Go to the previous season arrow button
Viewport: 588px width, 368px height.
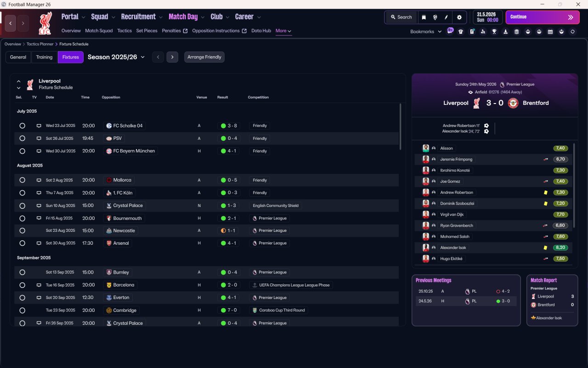point(158,57)
